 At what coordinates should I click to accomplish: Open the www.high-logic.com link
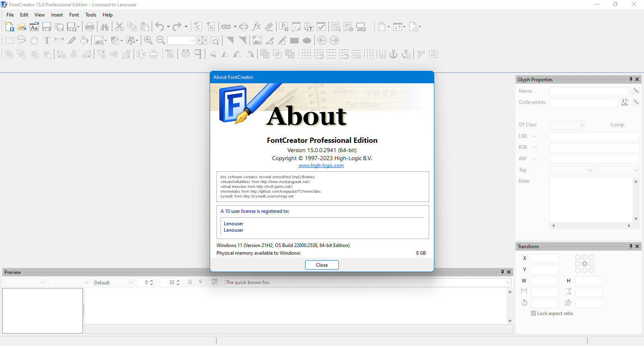tap(321, 165)
